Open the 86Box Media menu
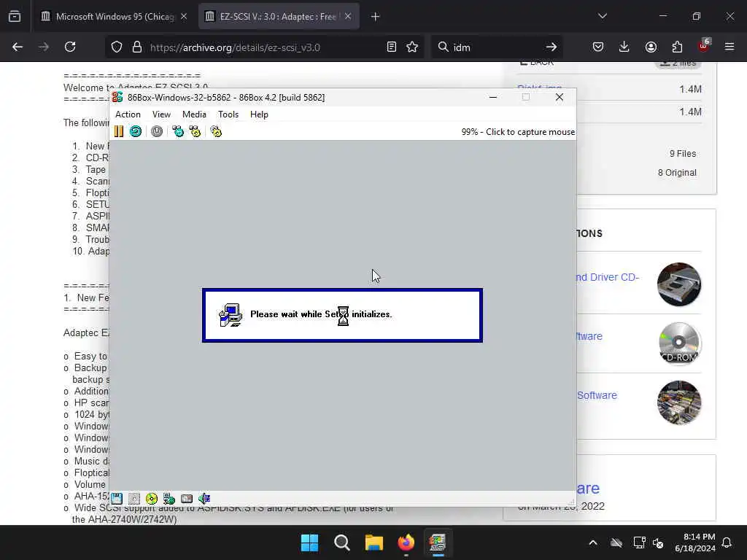The height and width of the screenshot is (560, 747). (x=194, y=114)
